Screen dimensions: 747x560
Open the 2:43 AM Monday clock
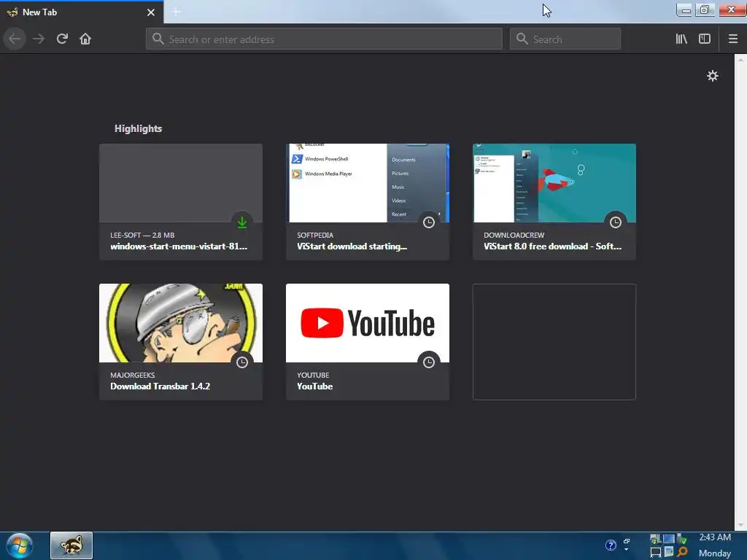tap(715, 545)
